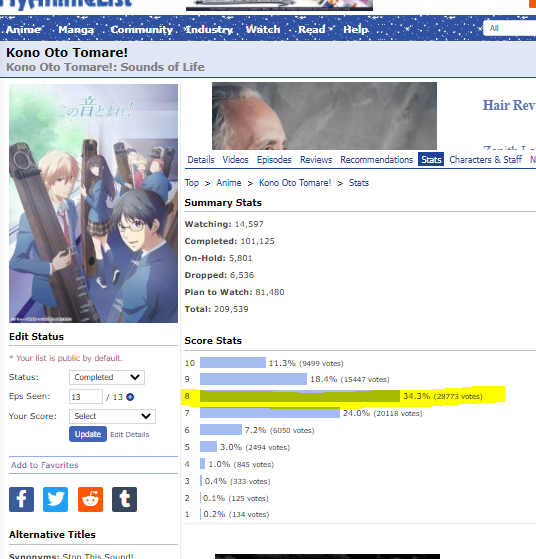Viewport: 536px width, 559px height.
Task: Share the page on Twitter
Action: point(55,499)
